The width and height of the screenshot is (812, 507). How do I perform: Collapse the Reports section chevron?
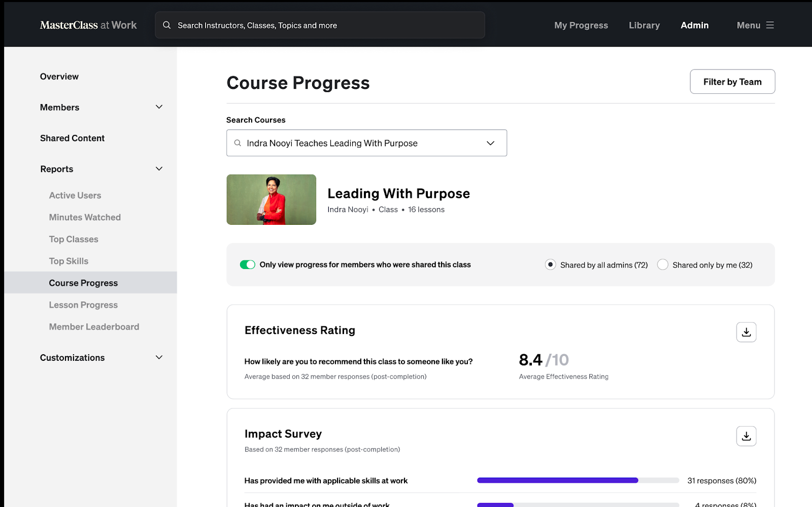[159, 168]
